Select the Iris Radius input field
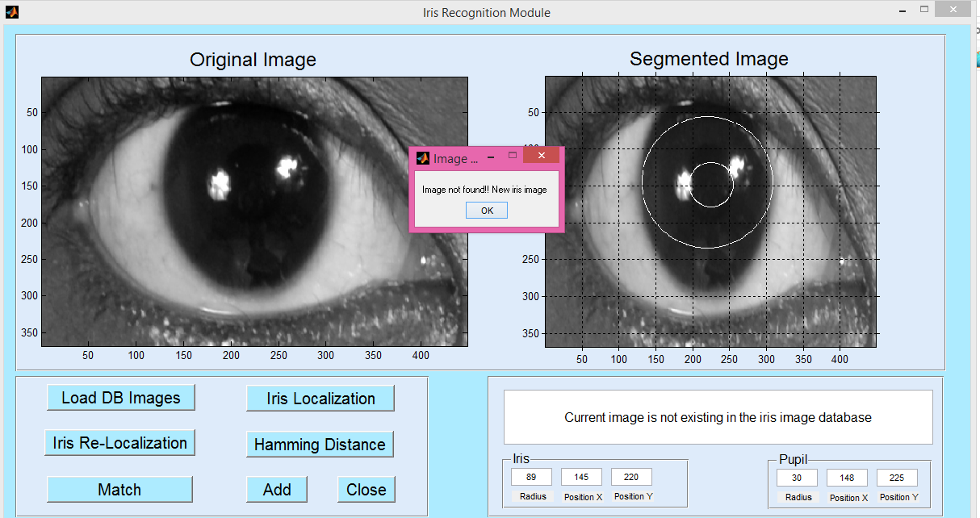 (531, 477)
